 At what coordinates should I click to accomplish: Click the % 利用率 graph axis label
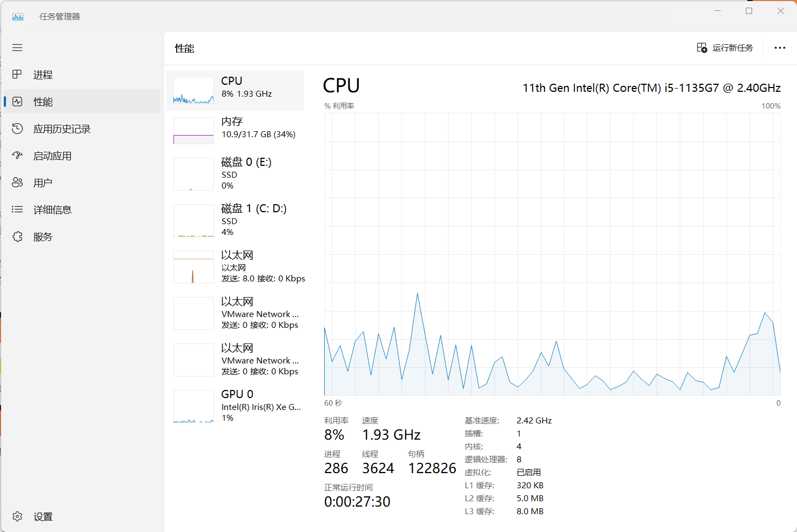339,106
